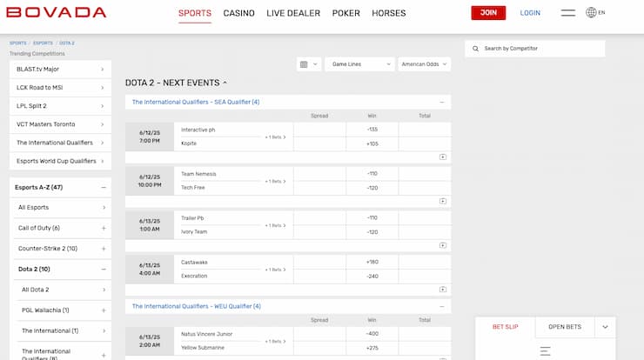The width and height of the screenshot is (644, 360).
Task: Open the calendar date filter
Action: pyautogui.click(x=309, y=64)
